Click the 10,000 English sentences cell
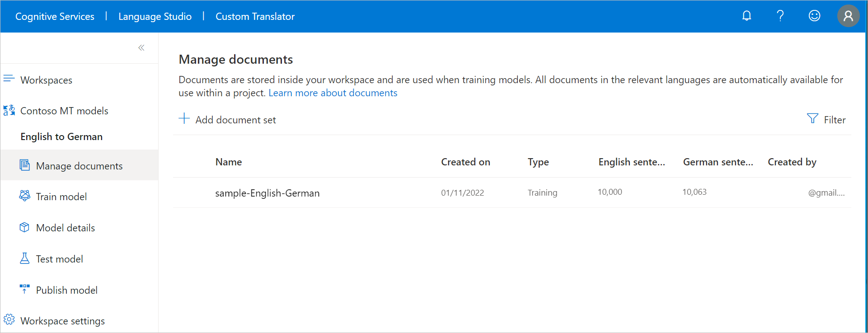The image size is (868, 333). point(610,192)
